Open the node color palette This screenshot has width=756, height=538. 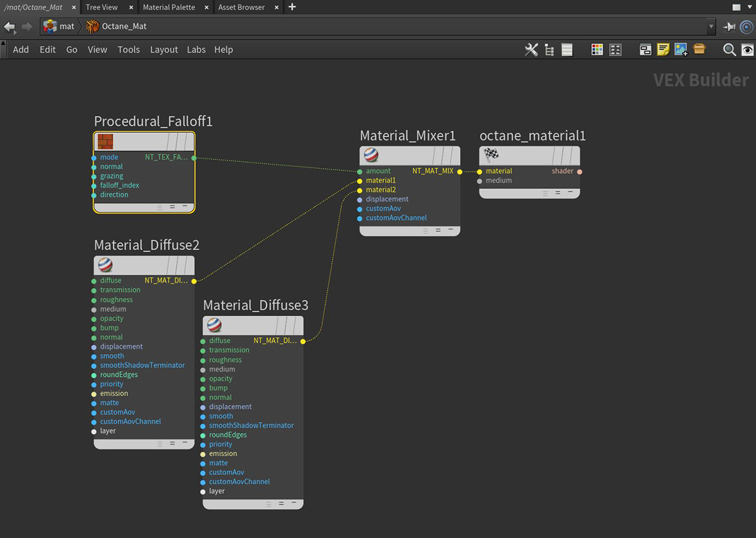pos(597,50)
